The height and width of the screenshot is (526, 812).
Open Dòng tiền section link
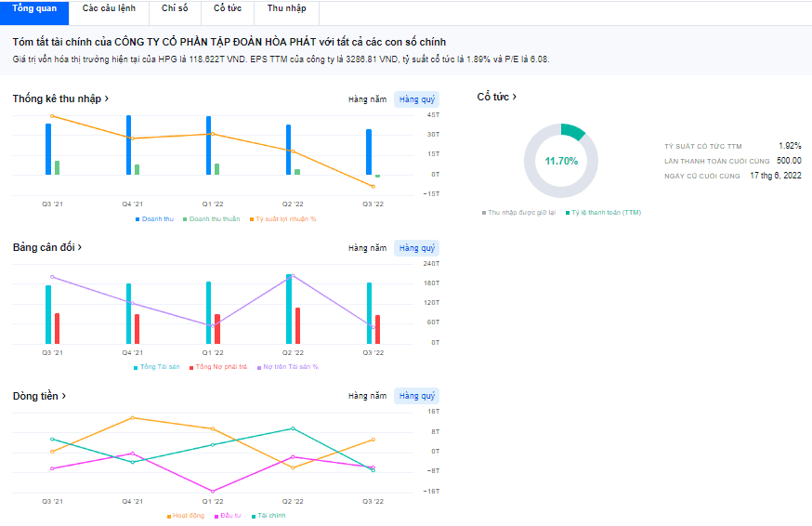pyautogui.click(x=39, y=396)
